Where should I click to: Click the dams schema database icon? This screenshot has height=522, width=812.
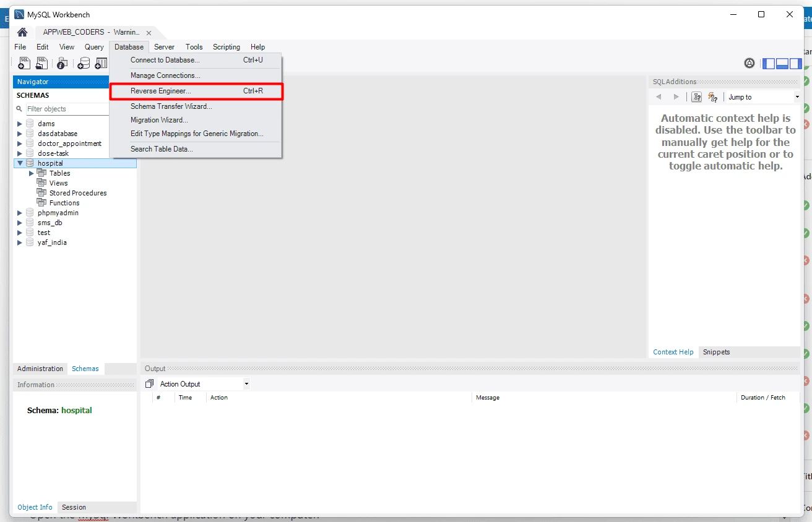30,124
